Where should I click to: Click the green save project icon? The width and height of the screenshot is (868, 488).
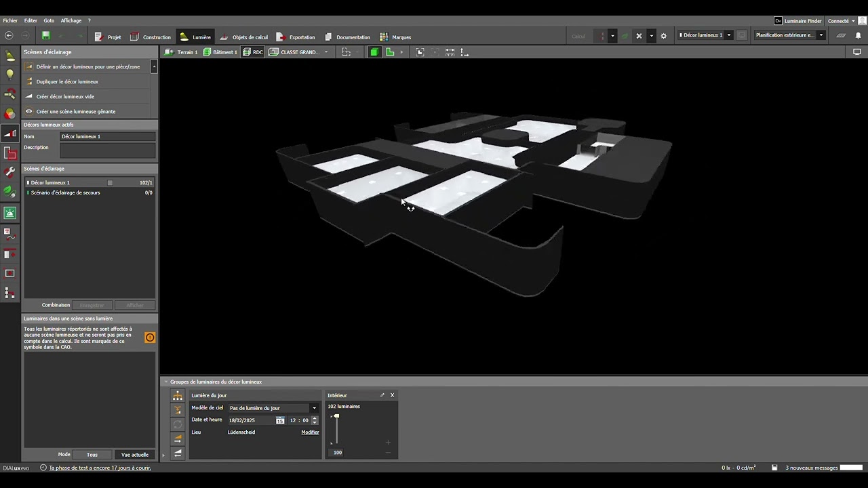46,36
